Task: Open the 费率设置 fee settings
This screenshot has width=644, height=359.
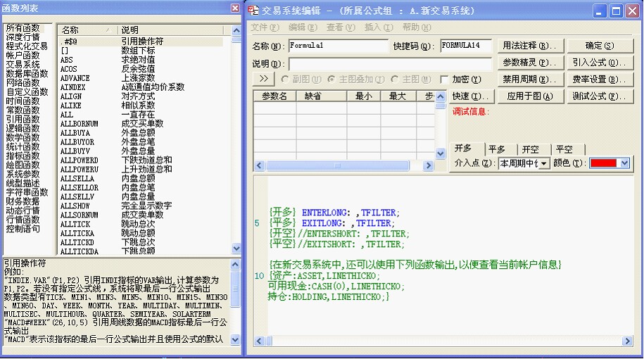Action: click(x=600, y=80)
